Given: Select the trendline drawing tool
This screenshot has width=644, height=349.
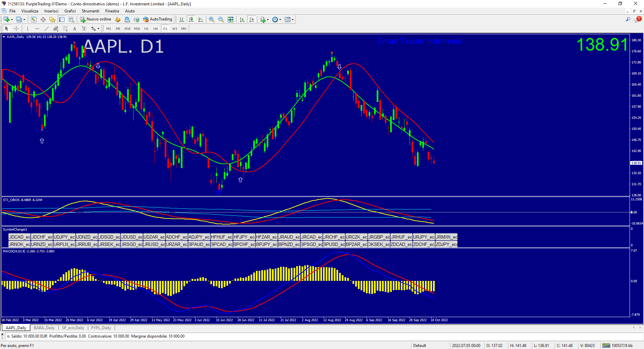Looking at the screenshot, I should 46,29.
